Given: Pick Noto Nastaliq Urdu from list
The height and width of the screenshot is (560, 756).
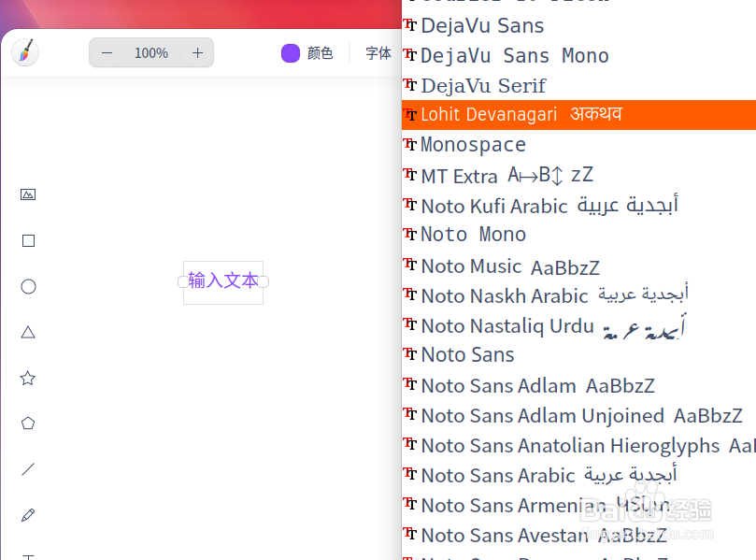Looking at the screenshot, I should point(578,325).
